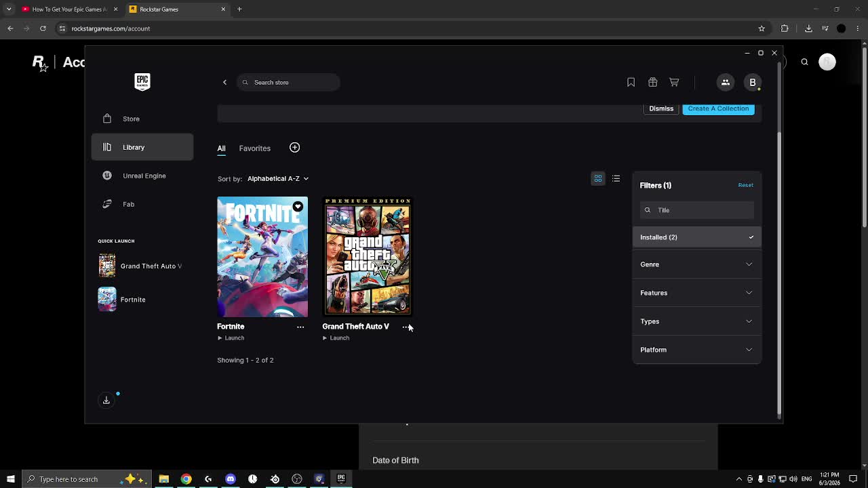
Task: Open the shopping cart icon
Action: [x=674, y=83]
